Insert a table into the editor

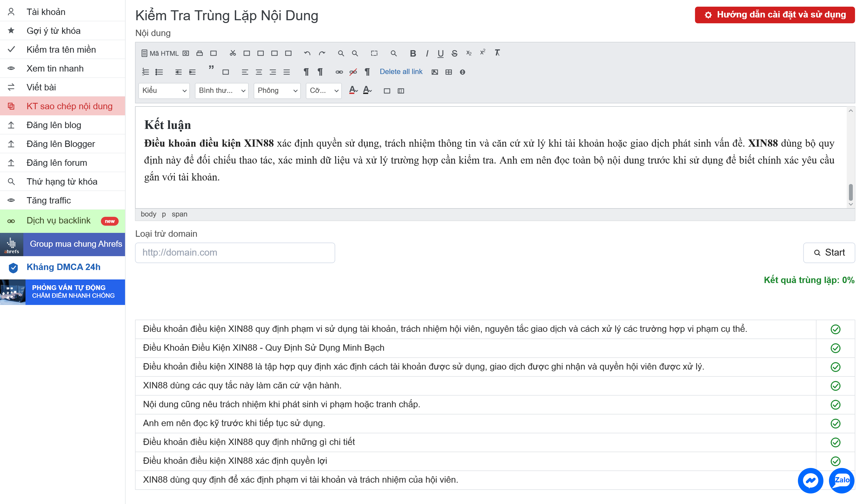(449, 72)
